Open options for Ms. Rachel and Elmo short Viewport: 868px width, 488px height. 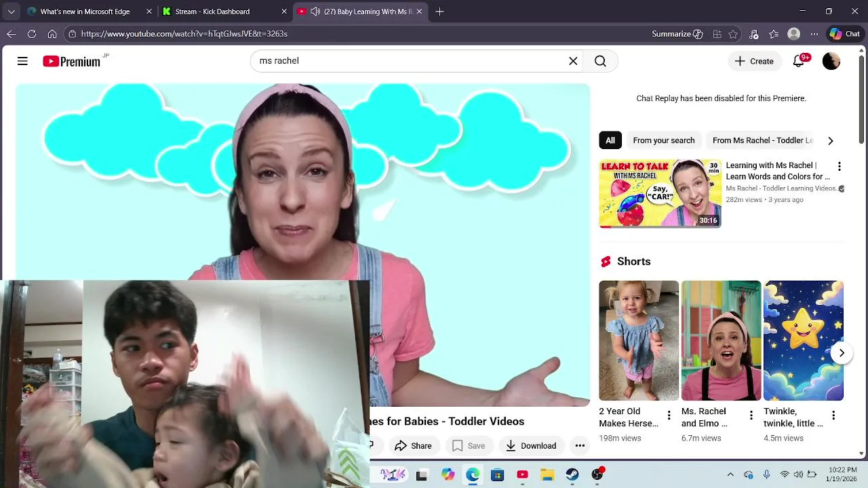(x=751, y=415)
